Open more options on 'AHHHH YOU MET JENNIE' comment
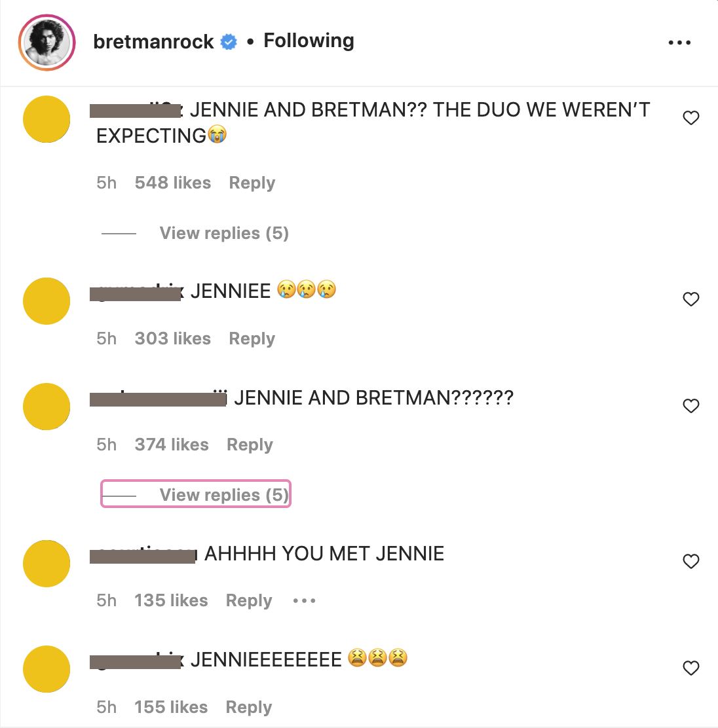718x728 pixels. pos(305,600)
